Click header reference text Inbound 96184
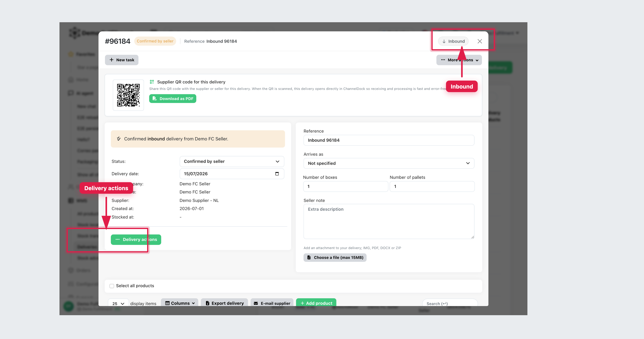Image resolution: width=644 pixels, height=339 pixels. 221,41
